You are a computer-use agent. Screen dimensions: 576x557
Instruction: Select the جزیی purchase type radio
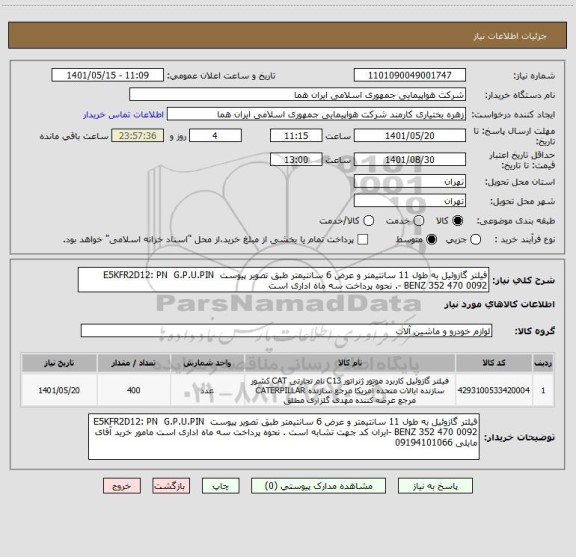[475, 240]
